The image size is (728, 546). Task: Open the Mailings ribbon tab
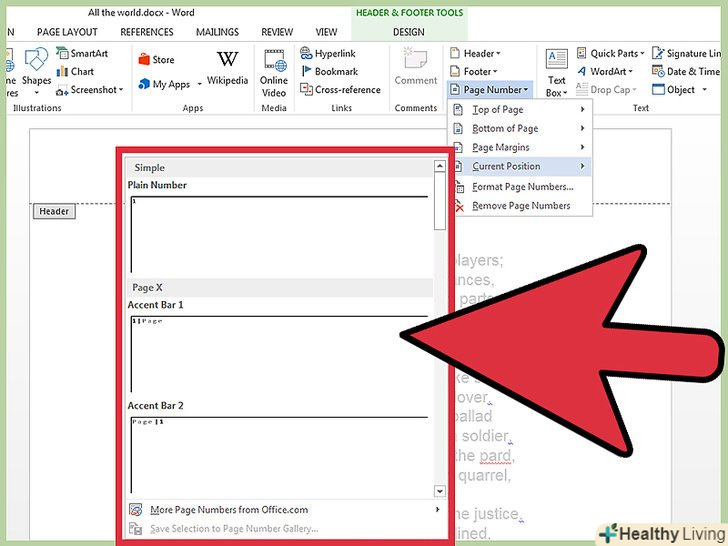216,32
